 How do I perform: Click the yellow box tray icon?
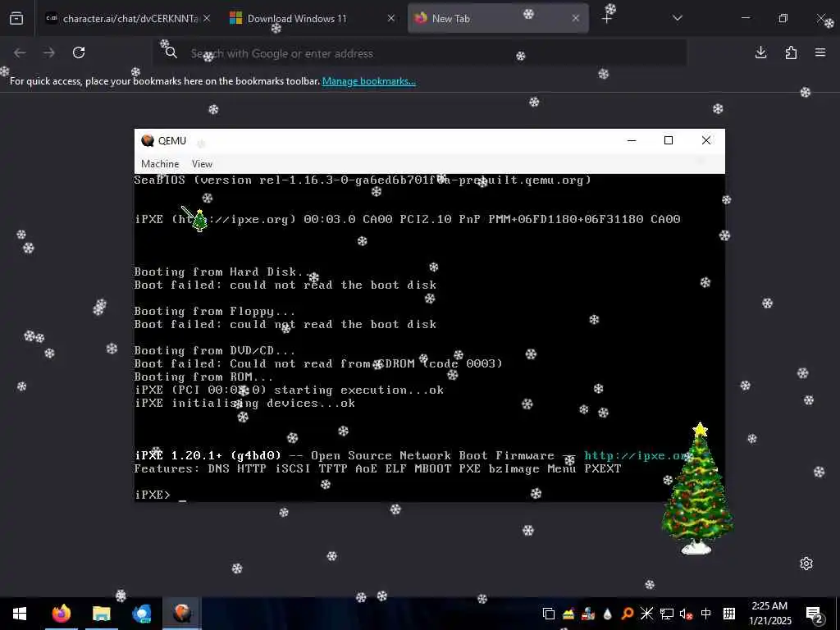(x=568, y=614)
